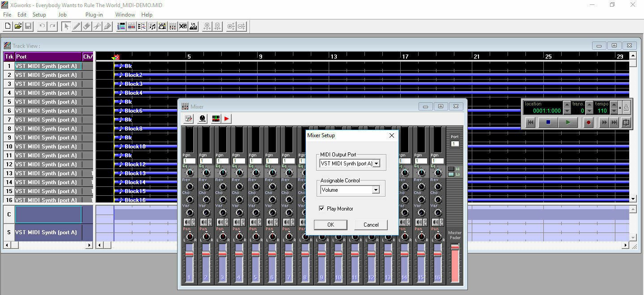Click the Master Fader slider handle
The width and height of the screenshot is (644, 295).
click(x=455, y=247)
